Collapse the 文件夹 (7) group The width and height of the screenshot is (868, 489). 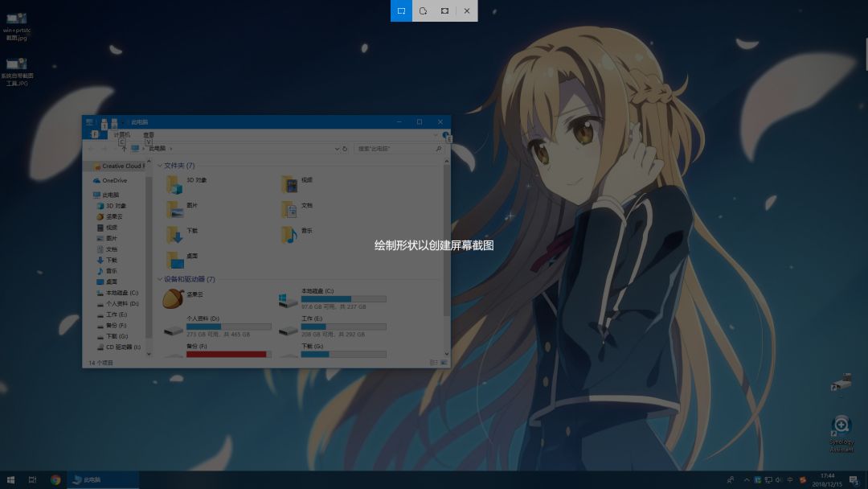160,166
